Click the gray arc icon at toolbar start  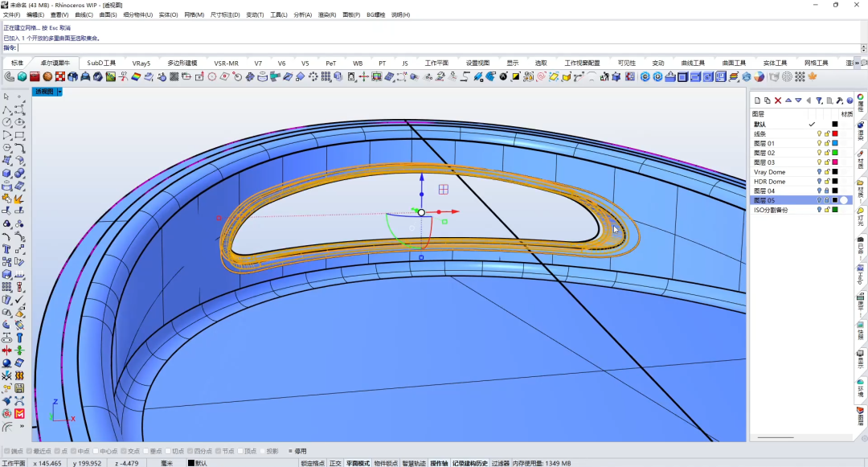point(10,77)
